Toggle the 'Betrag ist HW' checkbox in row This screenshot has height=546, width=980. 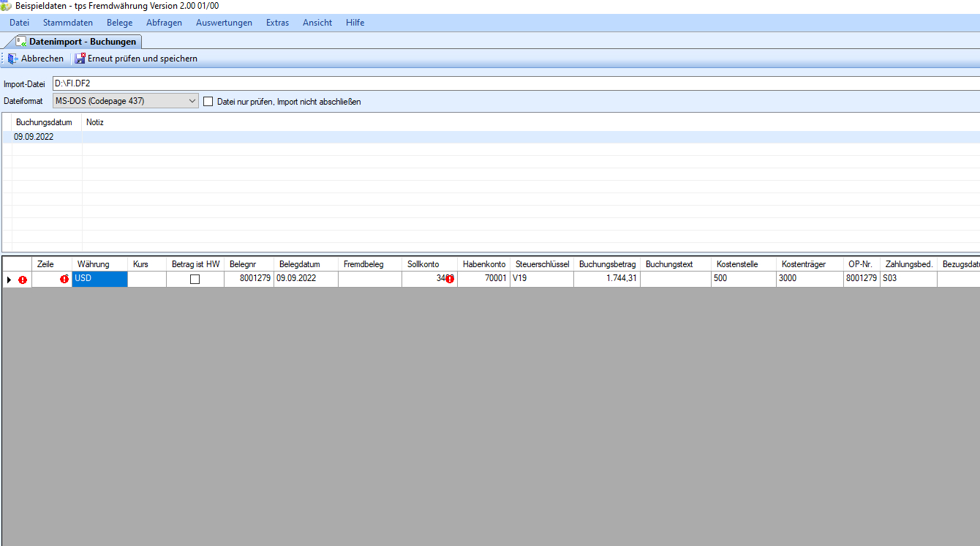[195, 279]
